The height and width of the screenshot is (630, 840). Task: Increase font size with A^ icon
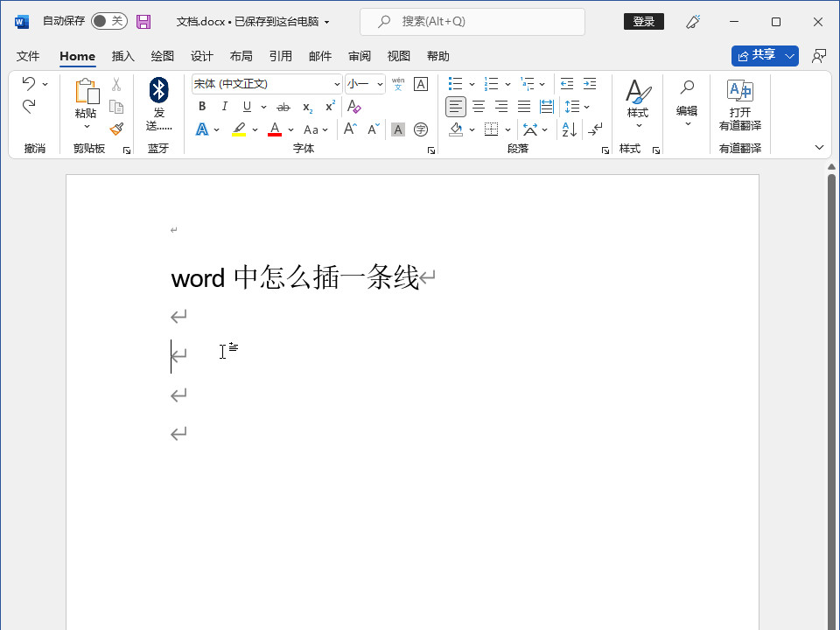click(350, 129)
